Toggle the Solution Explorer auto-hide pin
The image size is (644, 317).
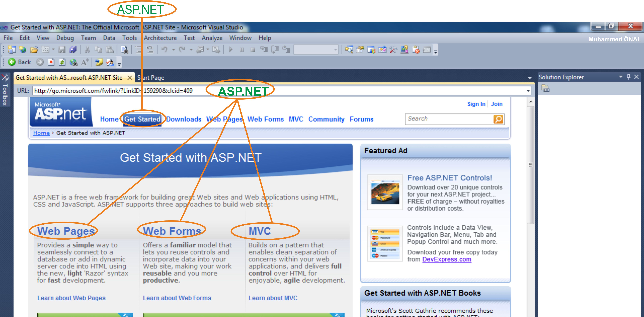click(629, 77)
